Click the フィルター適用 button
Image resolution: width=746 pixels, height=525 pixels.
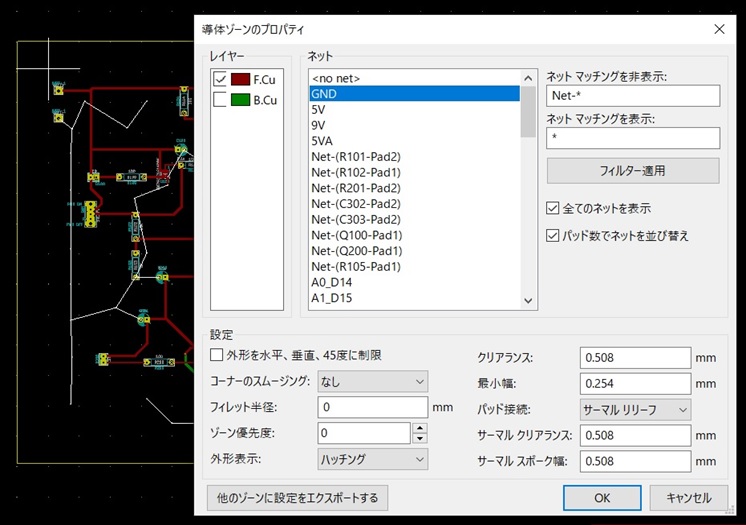coord(632,171)
